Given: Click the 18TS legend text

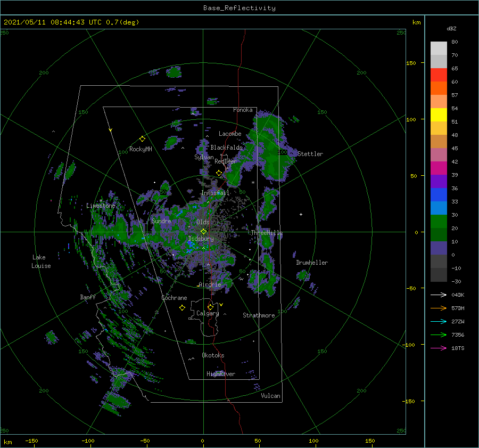Looking at the screenshot, I should pos(458,348).
